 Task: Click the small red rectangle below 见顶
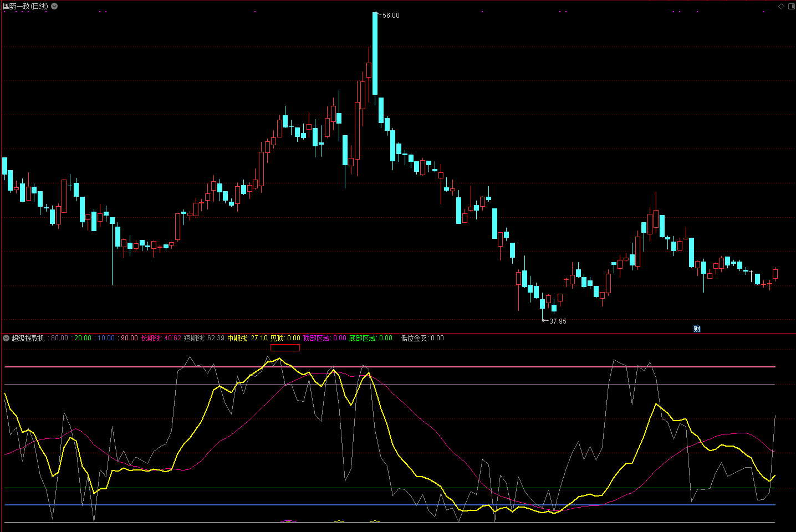(x=285, y=348)
